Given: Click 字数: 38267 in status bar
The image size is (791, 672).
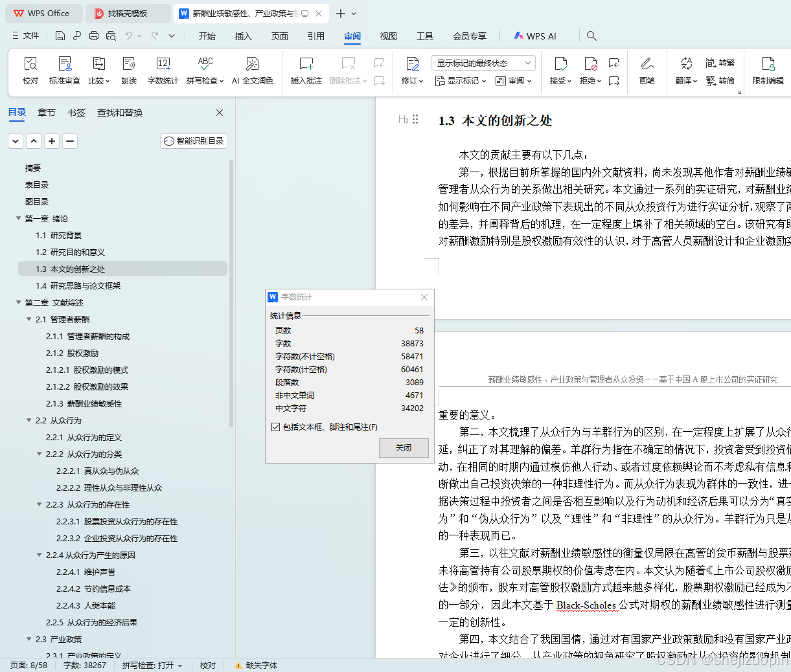Looking at the screenshot, I should click(85, 665).
